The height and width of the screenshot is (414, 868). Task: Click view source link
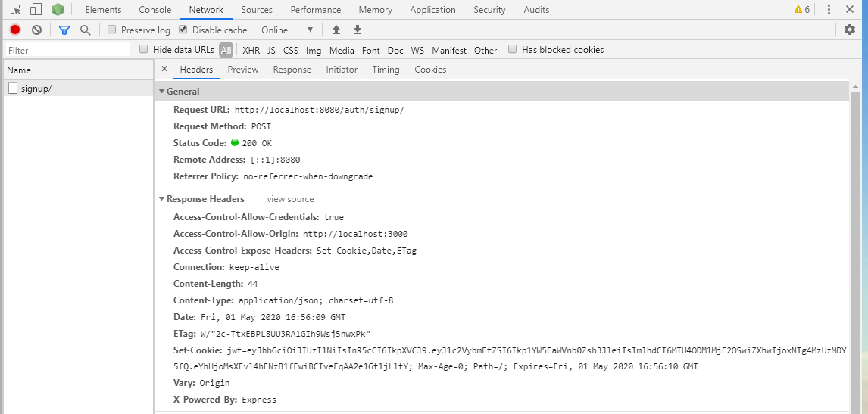(290, 199)
